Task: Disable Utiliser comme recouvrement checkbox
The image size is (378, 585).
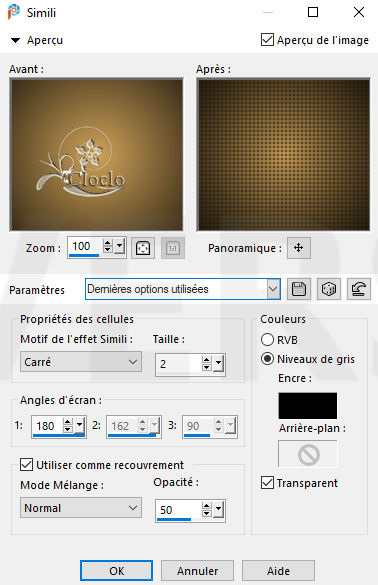Action: pyautogui.click(x=26, y=465)
